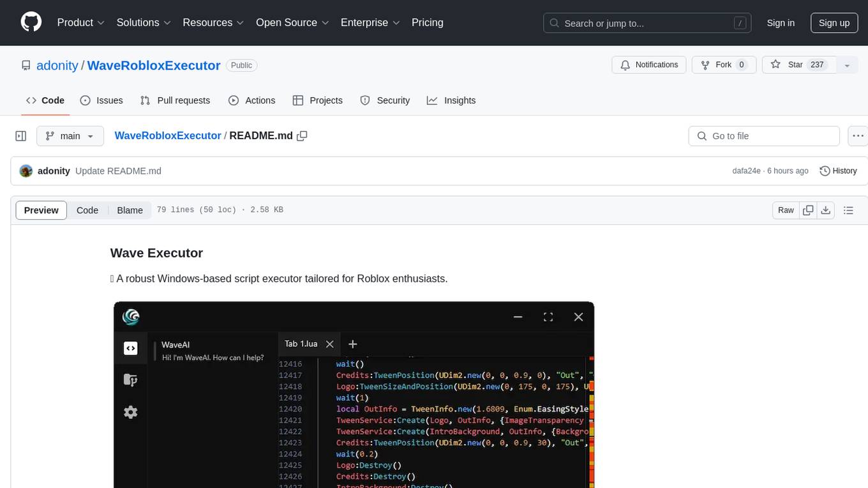Switch to the Security tab
The height and width of the screenshot is (488, 868).
point(385,100)
